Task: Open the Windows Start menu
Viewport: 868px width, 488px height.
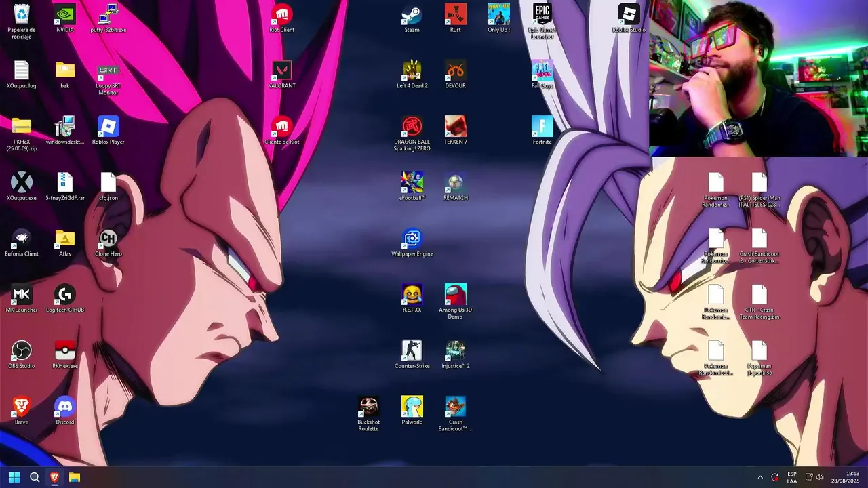Action: coord(14,477)
